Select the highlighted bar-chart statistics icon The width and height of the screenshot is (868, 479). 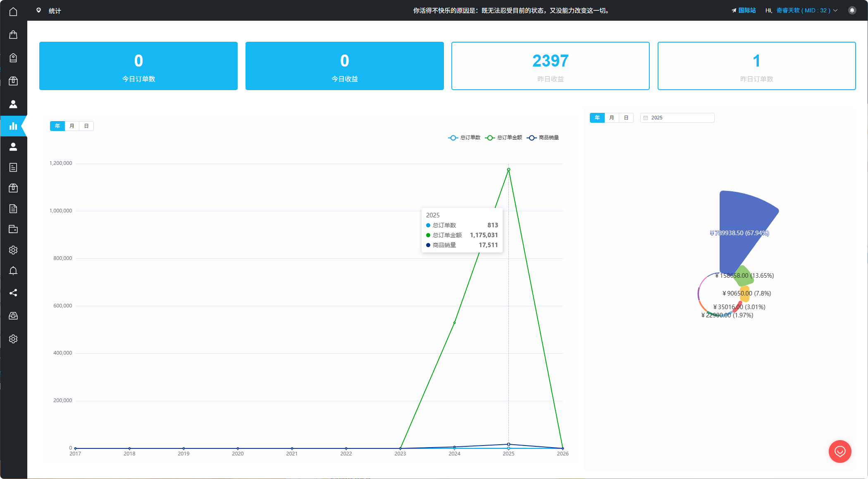13,126
